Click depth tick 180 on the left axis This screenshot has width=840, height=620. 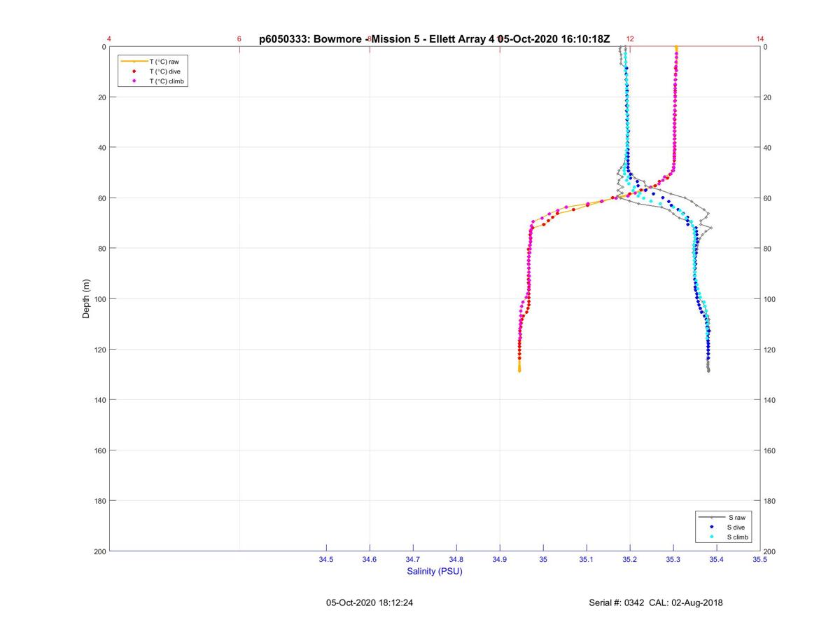pos(99,501)
